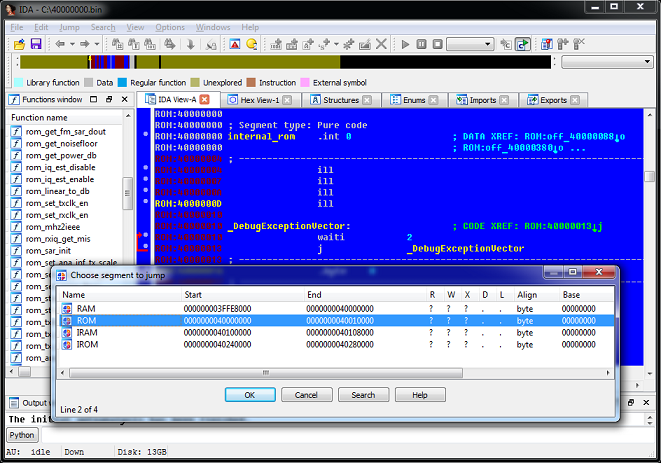Click the OK button in dialog
The image size is (661, 463).
pos(249,395)
